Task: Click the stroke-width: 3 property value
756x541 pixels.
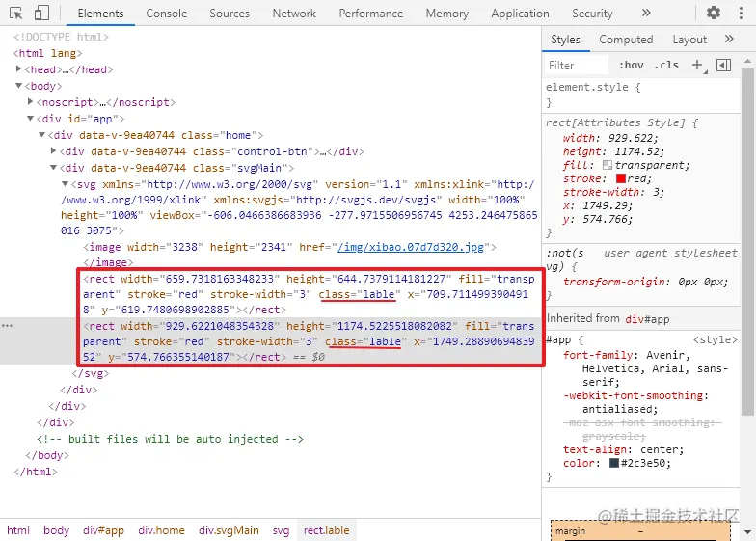Action: (x=658, y=192)
